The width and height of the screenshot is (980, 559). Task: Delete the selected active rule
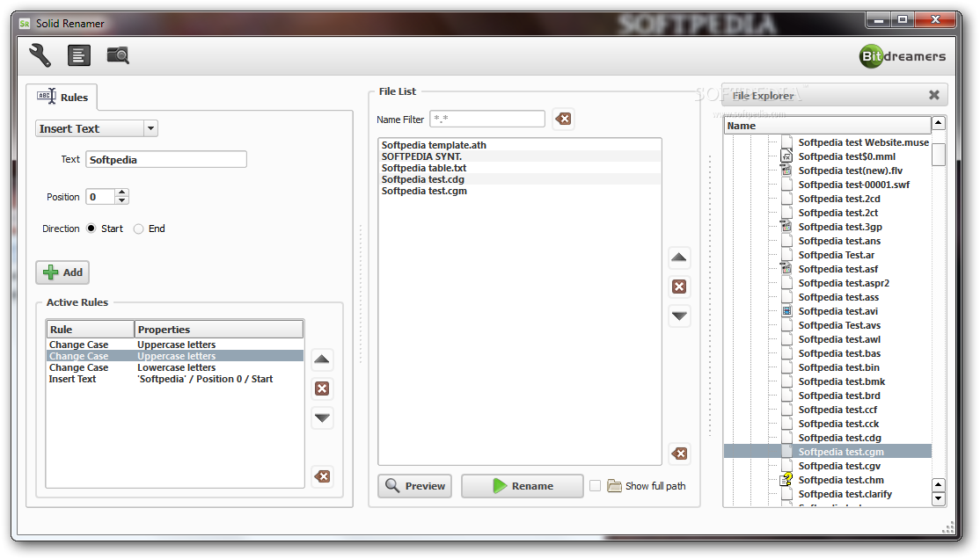322,388
